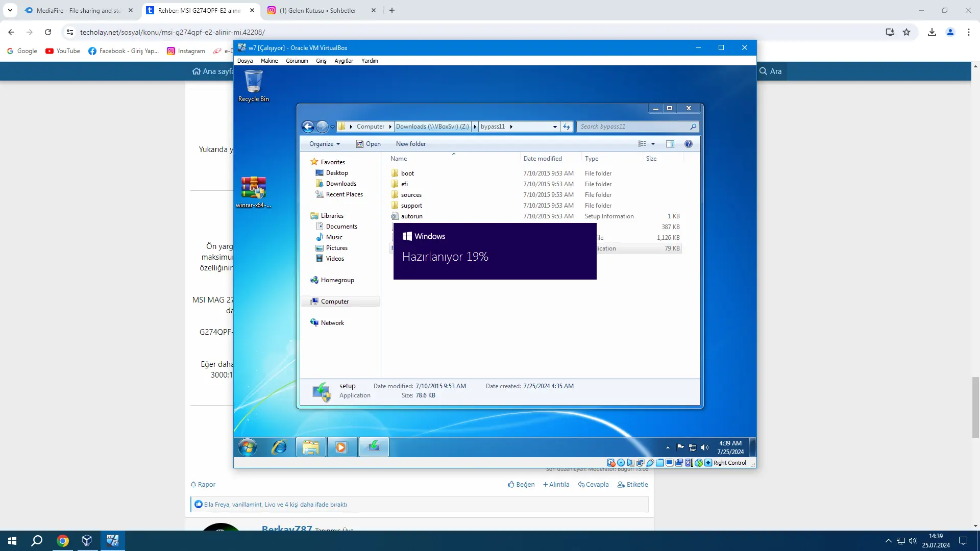Launch Windows Media Player from the taskbar
The height and width of the screenshot is (551, 980).
point(341,447)
